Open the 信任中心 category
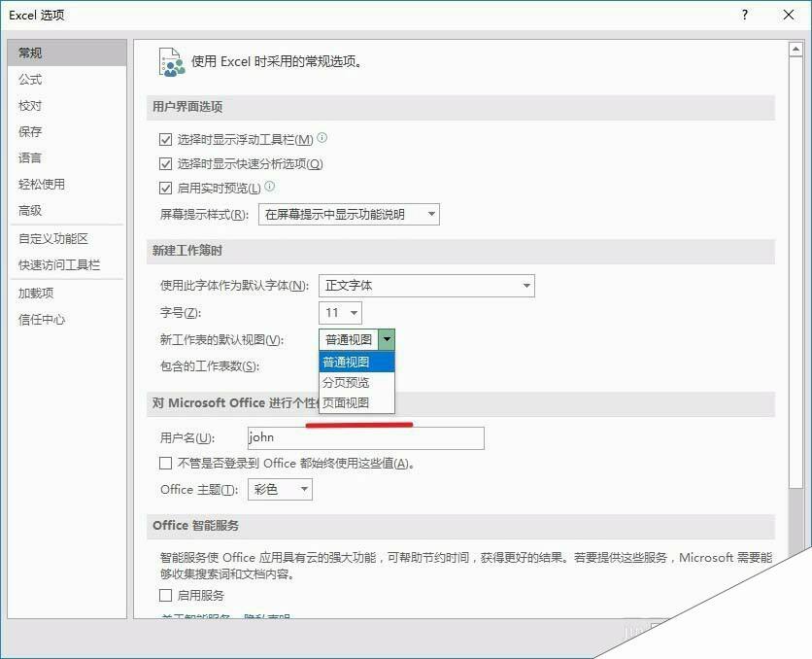This screenshot has height=659, width=812. tap(67, 320)
